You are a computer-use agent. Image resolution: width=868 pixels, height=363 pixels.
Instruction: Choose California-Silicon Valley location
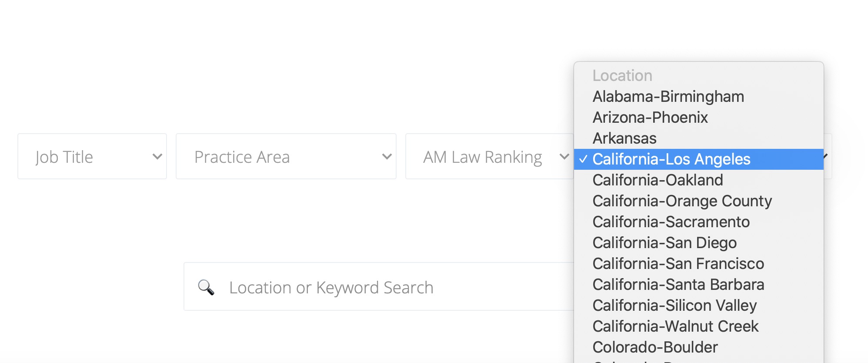(x=674, y=306)
